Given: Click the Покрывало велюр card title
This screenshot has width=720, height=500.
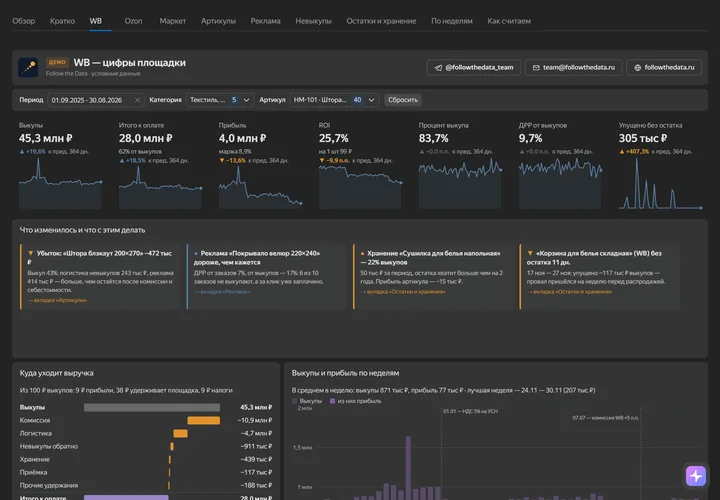Looking at the screenshot, I should click(257, 258).
